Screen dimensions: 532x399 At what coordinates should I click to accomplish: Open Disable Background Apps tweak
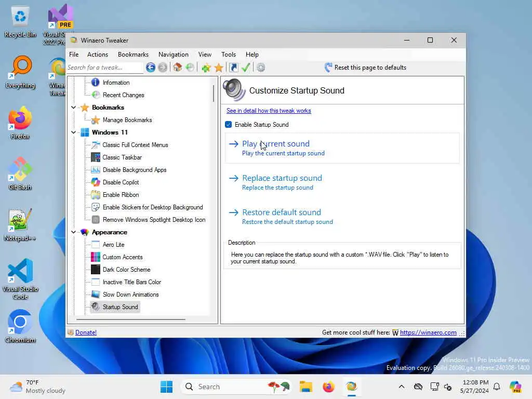135,170
